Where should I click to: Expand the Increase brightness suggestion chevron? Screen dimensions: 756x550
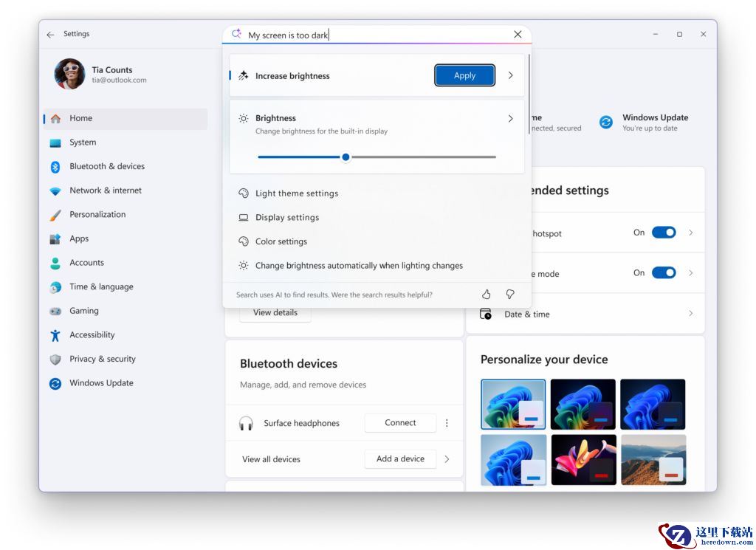pyautogui.click(x=510, y=75)
